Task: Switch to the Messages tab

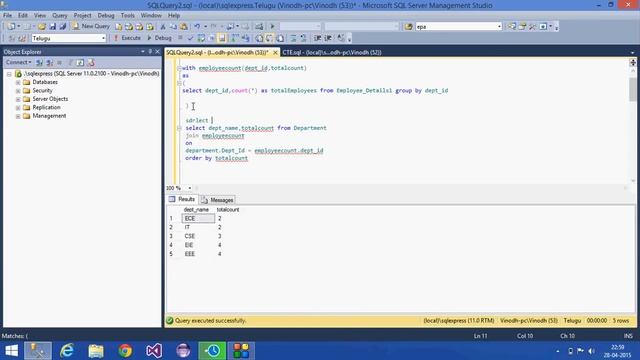Action: pyautogui.click(x=218, y=200)
